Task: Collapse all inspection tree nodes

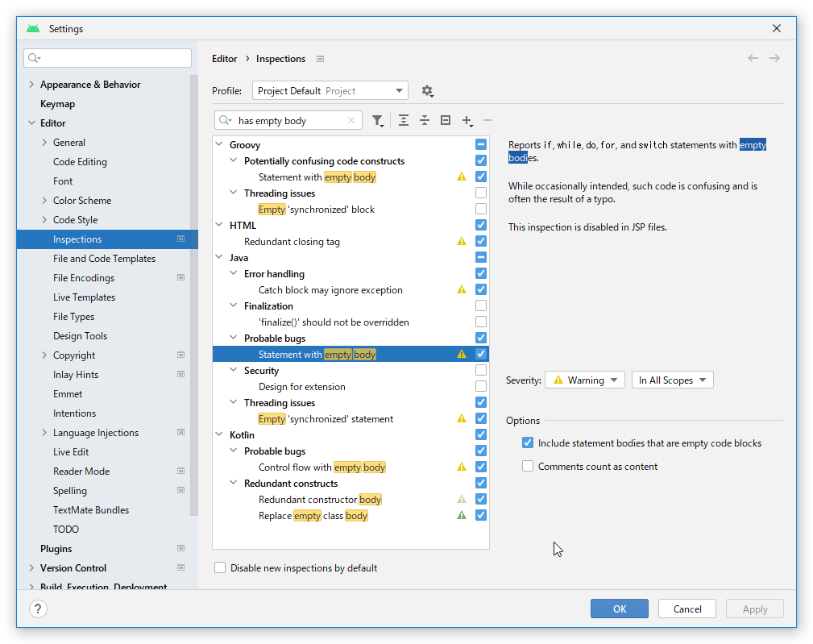Action: point(425,120)
